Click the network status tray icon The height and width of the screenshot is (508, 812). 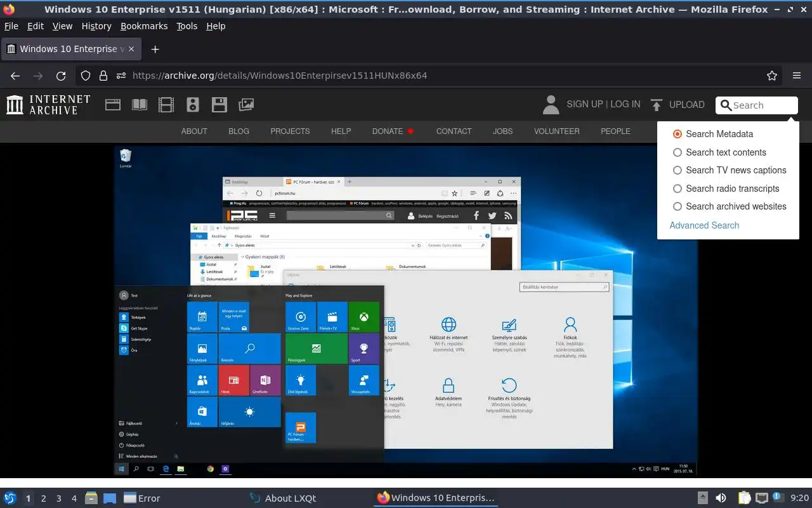point(761,498)
